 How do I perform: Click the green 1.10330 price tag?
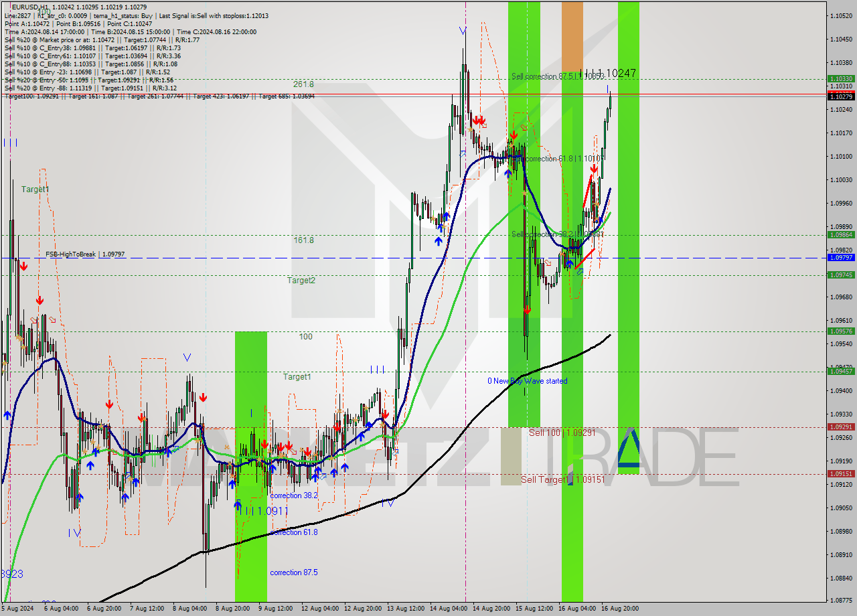coord(841,78)
